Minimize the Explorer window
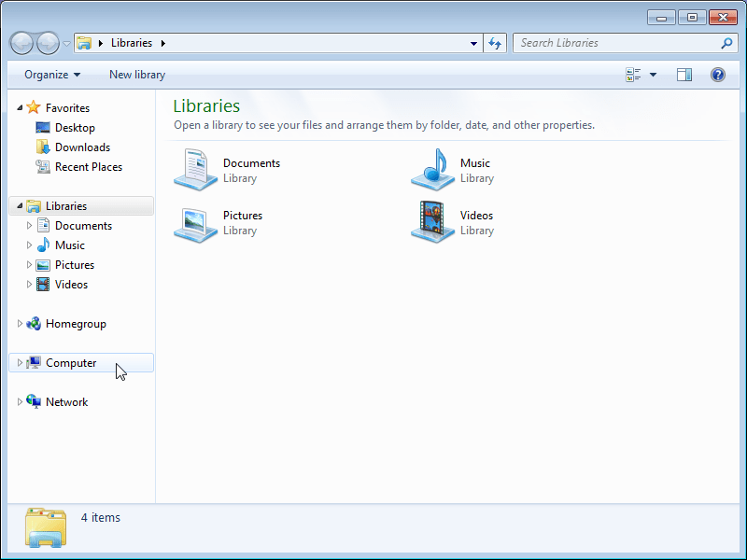Screen dimensions: 747x560 [661, 18]
